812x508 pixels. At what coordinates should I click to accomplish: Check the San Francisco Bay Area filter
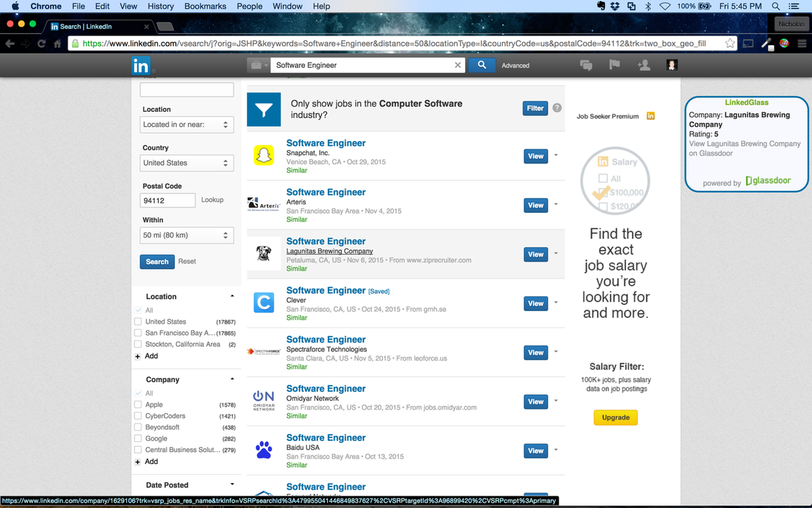(138, 333)
